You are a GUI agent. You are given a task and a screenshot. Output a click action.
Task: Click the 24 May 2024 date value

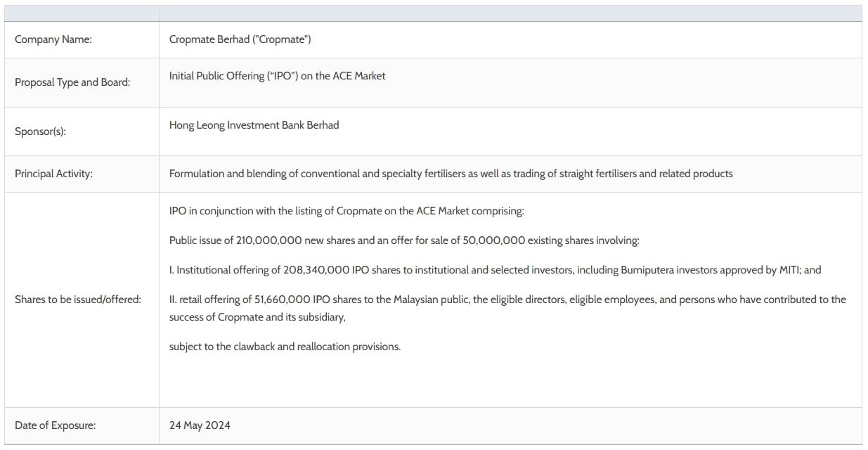200,425
